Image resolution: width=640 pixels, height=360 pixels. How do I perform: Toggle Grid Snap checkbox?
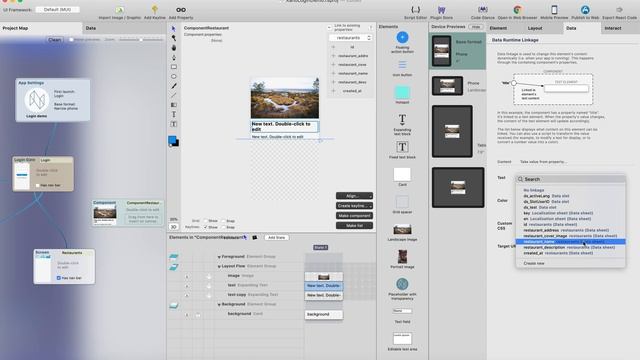pos(223,221)
